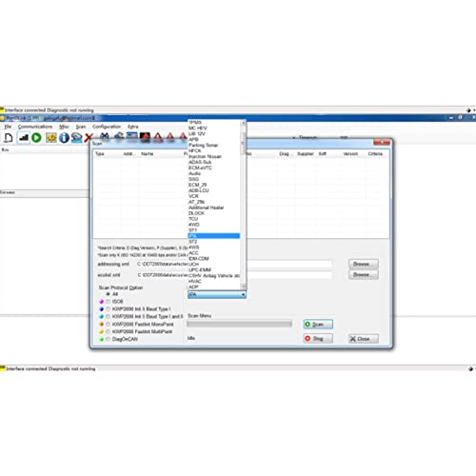Select KWP2000 Init 5 Baud Type I
This screenshot has height=476, width=476.
click(x=109, y=309)
